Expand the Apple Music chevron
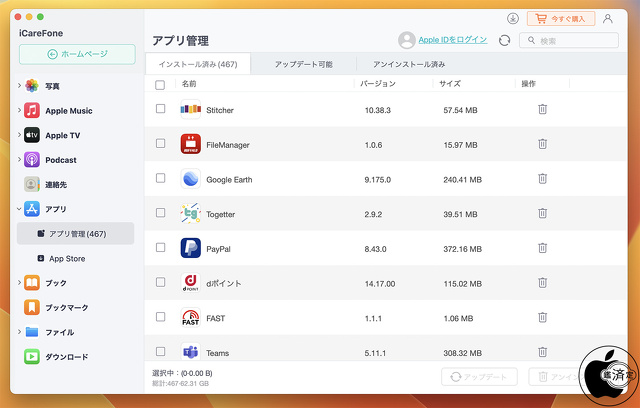The width and height of the screenshot is (640, 408). click(x=19, y=110)
